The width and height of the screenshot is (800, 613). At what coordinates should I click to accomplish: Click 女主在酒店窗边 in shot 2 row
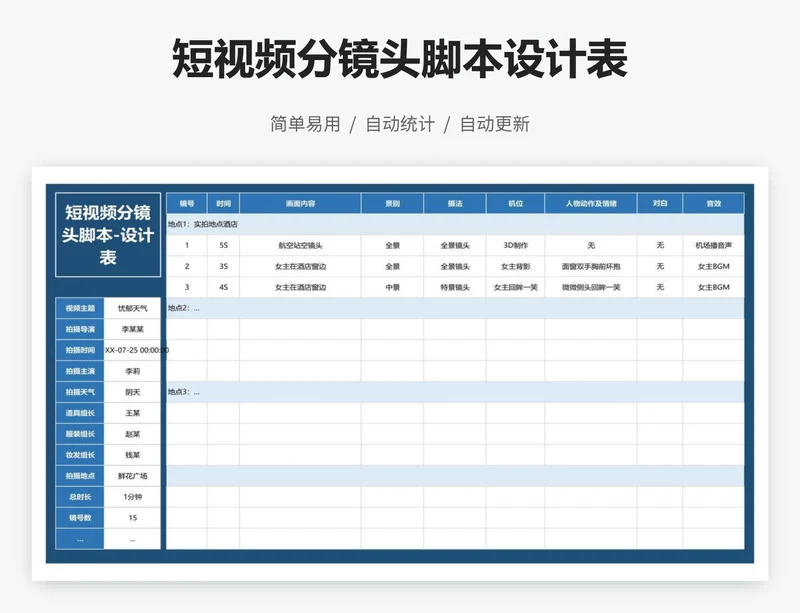301,266
